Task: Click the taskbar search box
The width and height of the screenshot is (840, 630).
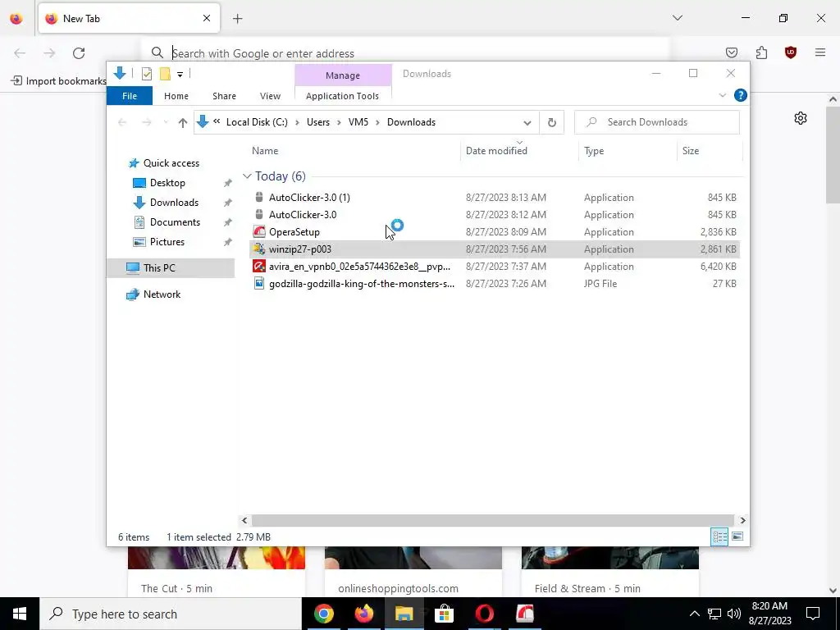Action: tap(171, 614)
